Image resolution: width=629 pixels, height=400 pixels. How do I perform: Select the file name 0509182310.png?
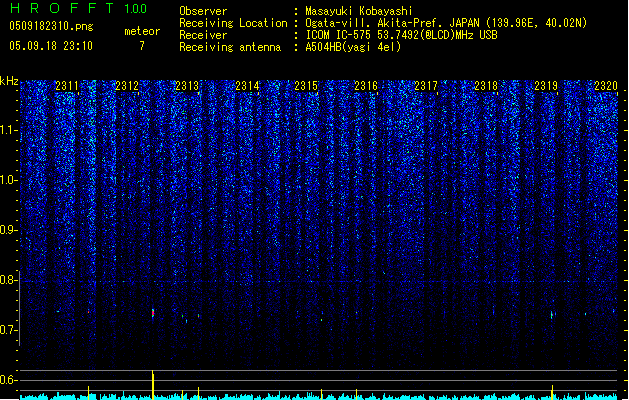tap(51, 26)
